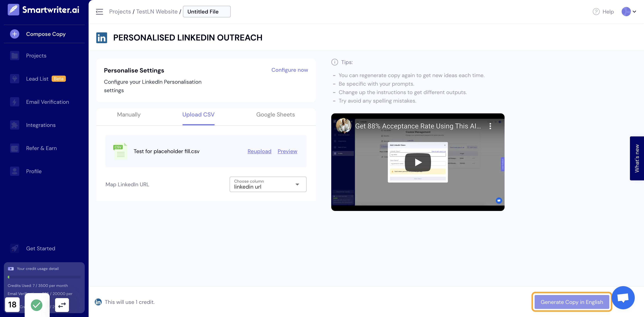The image size is (644, 317).
Task: Select the Upload CSV tab
Action: coord(198,114)
